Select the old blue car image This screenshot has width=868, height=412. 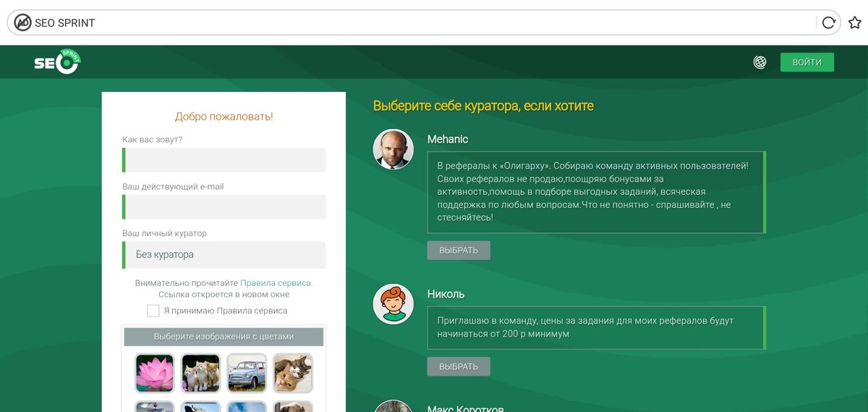point(247,374)
